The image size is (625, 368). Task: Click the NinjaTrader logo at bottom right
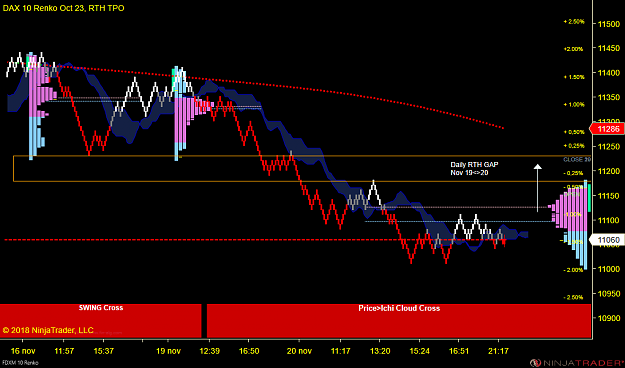(x=576, y=363)
